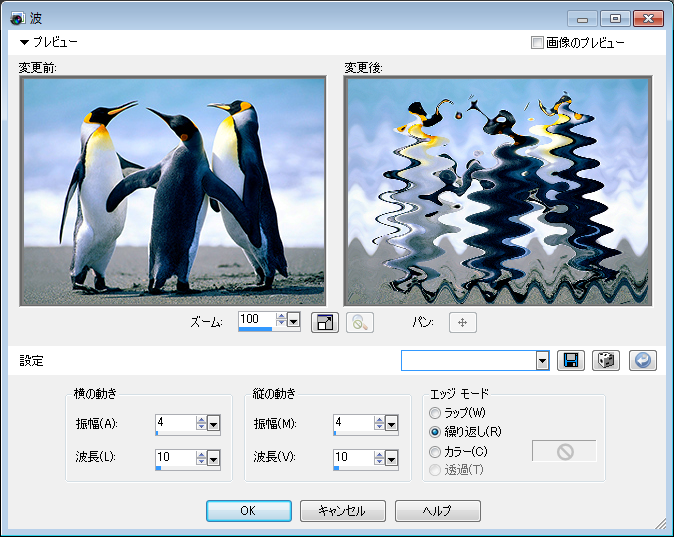Click the OK button

click(249, 511)
